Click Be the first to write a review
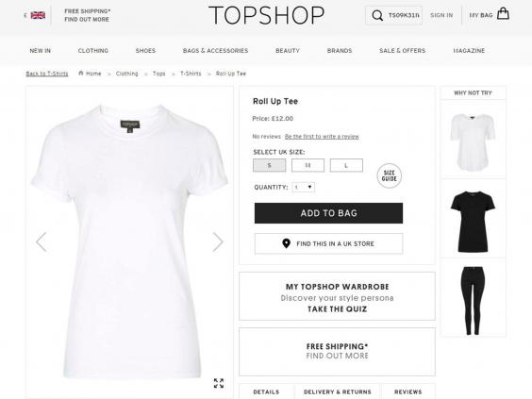The image size is (532, 399). coord(322,137)
